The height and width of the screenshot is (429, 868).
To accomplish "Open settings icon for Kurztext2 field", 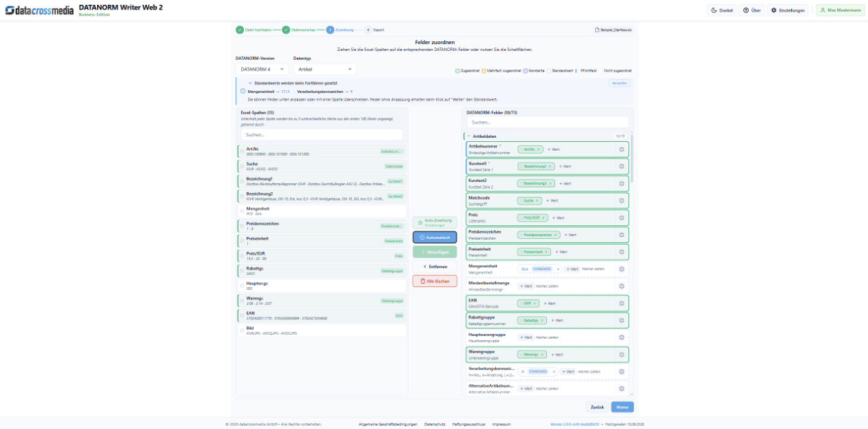I will pyautogui.click(x=621, y=184).
